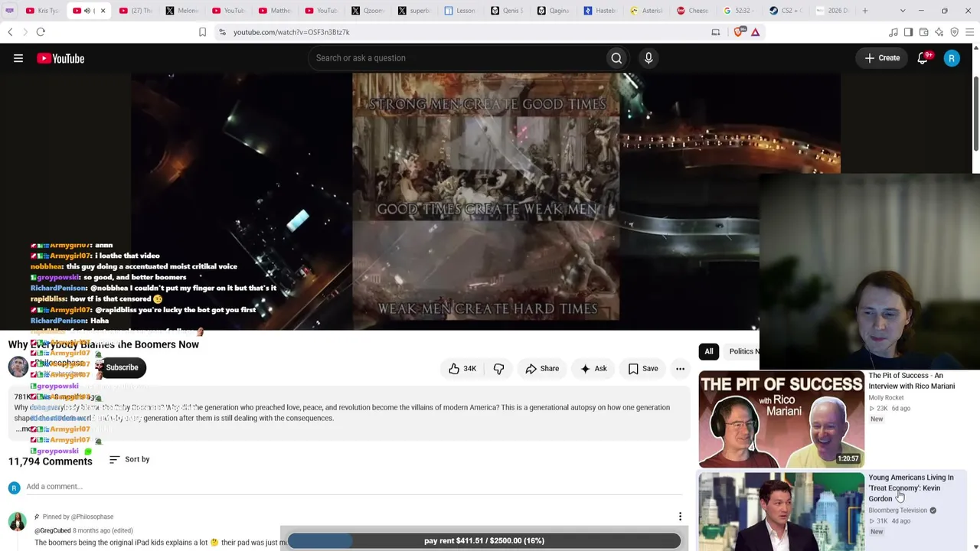The width and height of the screenshot is (980, 551).
Task: Click The Pit of Success thumbnail
Action: click(781, 419)
